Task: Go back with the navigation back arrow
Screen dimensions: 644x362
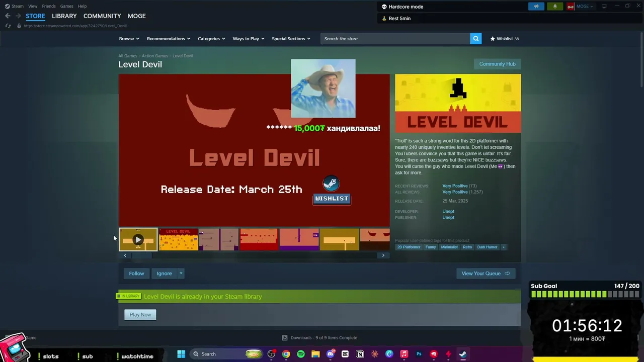Action: click(8, 16)
